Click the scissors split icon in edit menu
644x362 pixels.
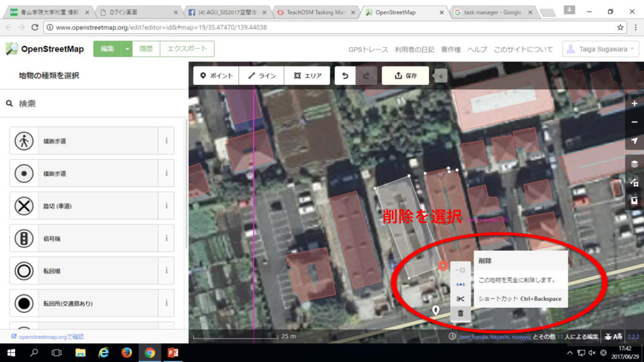coord(460,299)
